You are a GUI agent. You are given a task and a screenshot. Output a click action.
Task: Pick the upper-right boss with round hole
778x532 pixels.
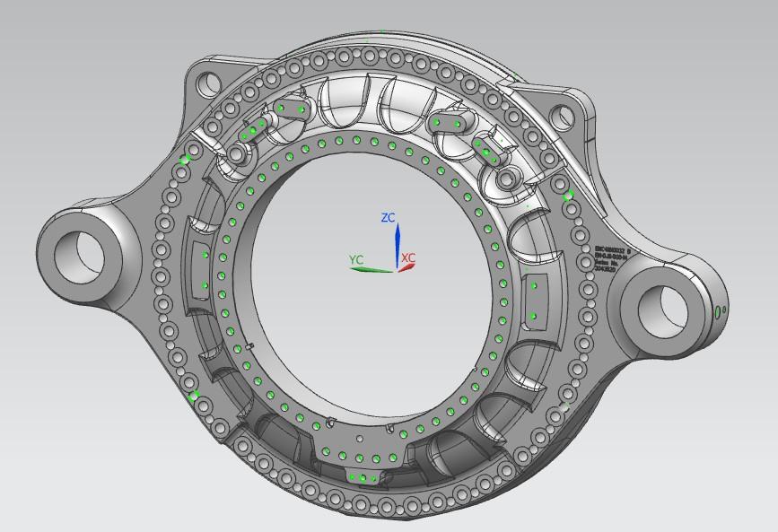pos(507,179)
